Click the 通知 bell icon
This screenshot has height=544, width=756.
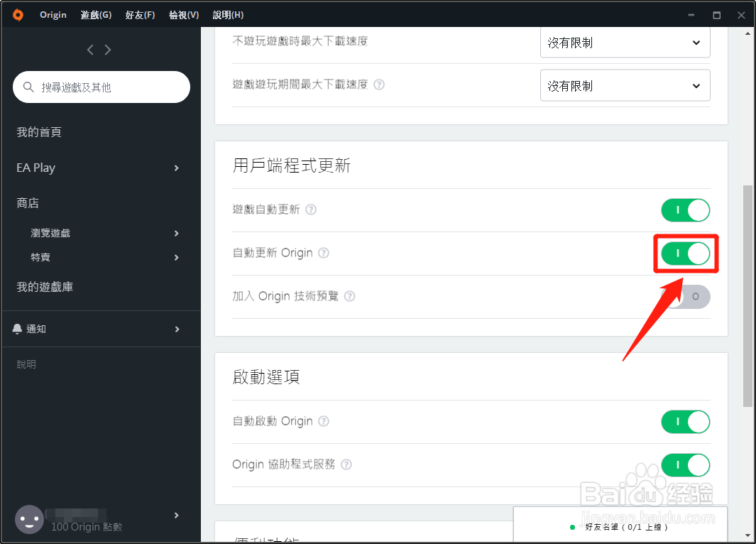coord(17,329)
